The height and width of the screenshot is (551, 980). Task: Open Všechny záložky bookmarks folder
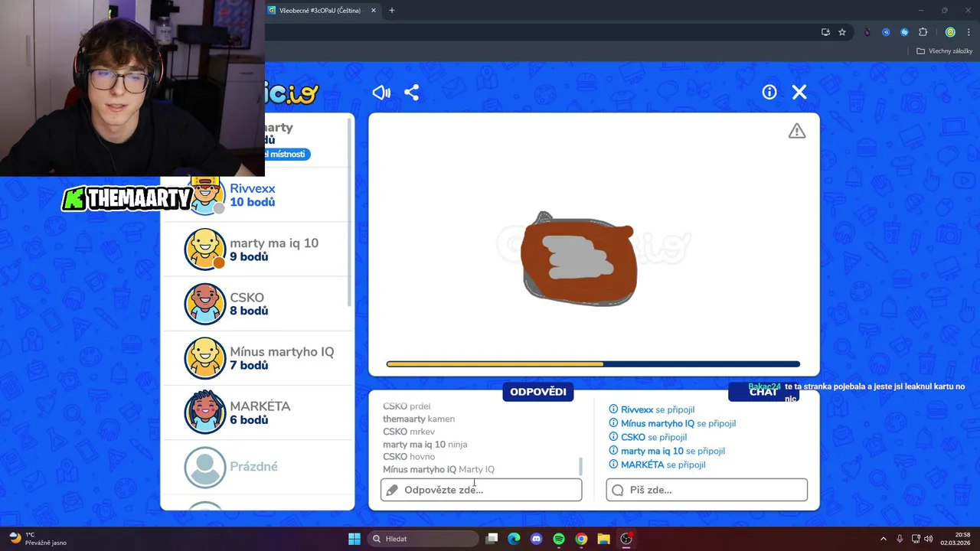click(945, 51)
